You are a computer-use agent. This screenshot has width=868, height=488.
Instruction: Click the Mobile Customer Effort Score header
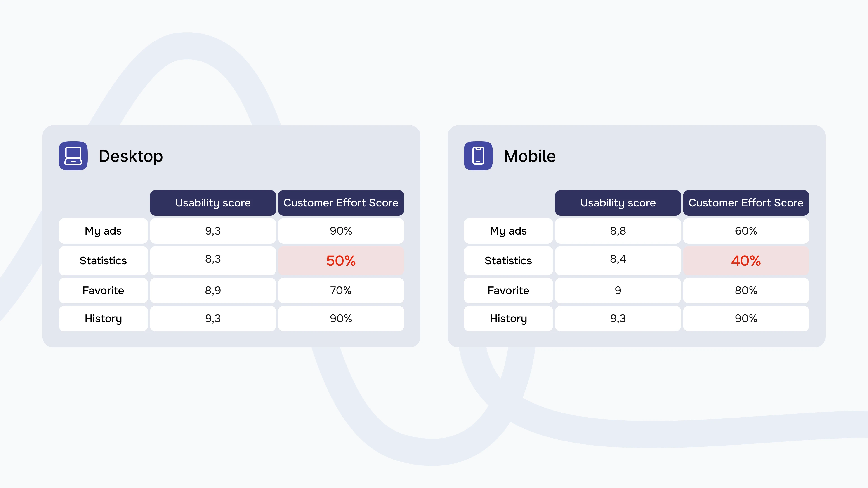[x=746, y=203]
